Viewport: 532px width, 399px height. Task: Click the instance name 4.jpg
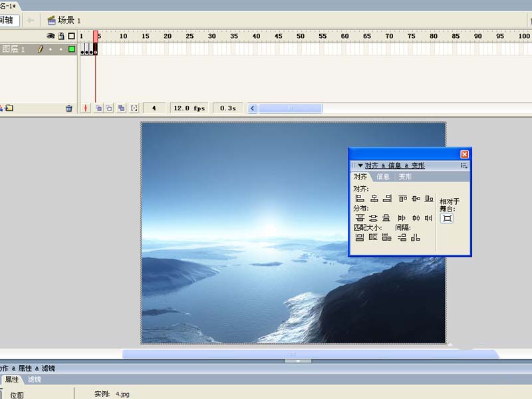coord(122,394)
